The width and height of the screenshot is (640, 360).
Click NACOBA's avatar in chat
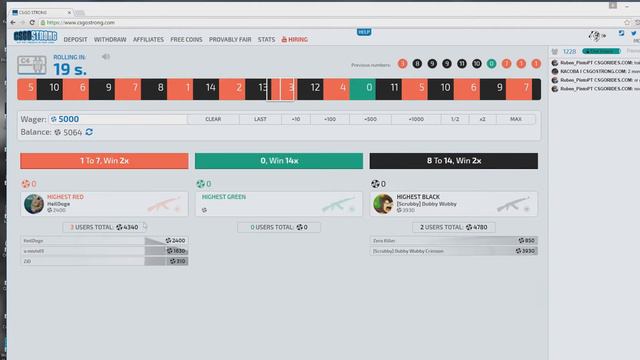(555, 71)
